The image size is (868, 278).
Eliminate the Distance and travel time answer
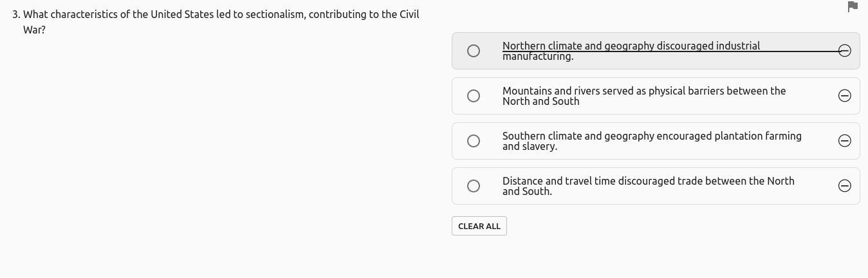tap(845, 186)
